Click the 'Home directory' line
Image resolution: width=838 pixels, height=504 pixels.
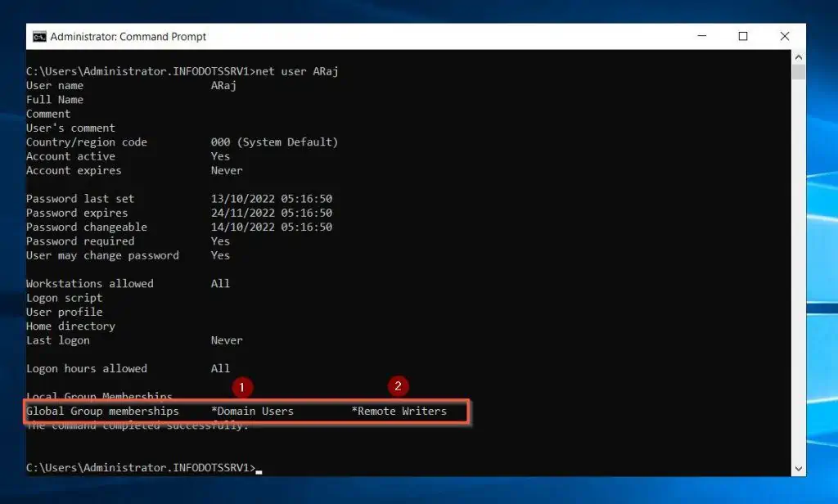70,326
